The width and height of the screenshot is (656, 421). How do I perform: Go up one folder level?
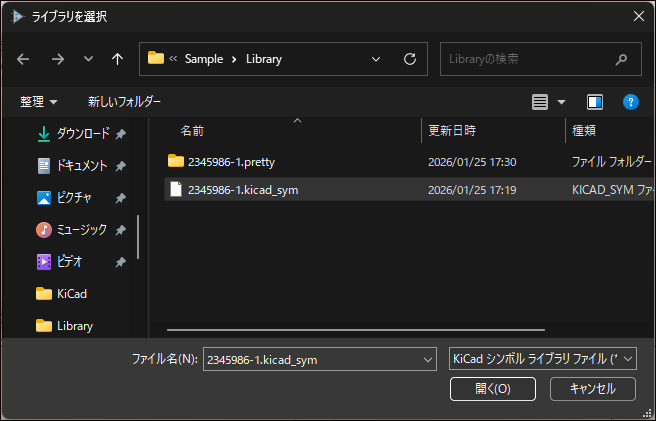click(x=117, y=59)
